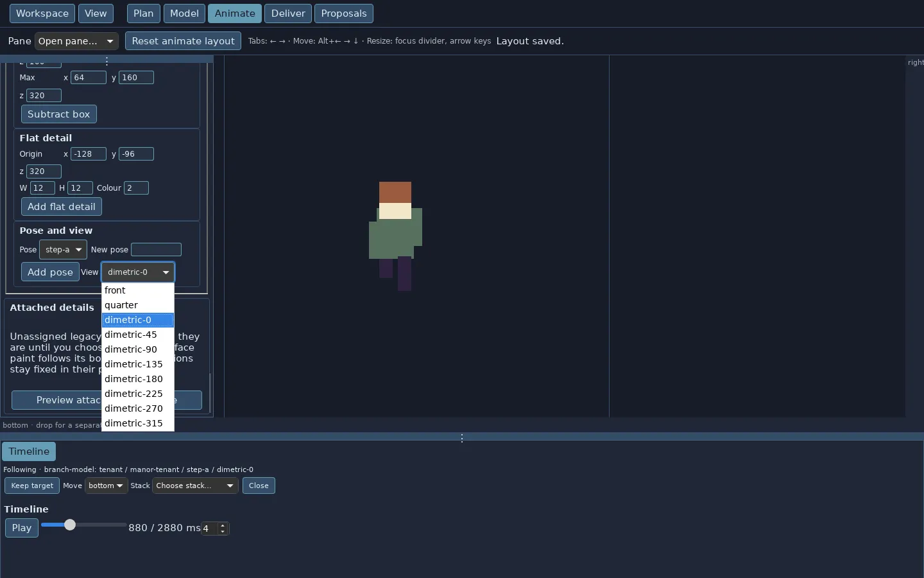Screen dimensions: 924x578
Task: Click the horizontal pane divider grip dots
Action: click(x=462, y=438)
